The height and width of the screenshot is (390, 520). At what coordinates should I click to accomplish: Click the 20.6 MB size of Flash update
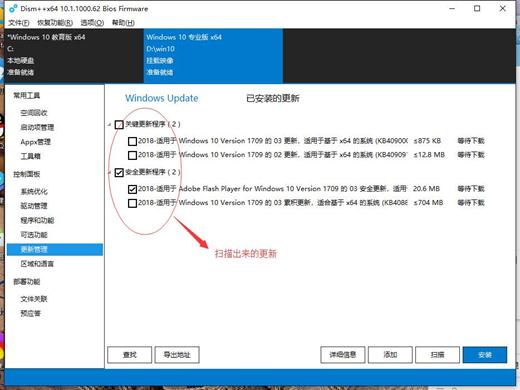[426, 189]
